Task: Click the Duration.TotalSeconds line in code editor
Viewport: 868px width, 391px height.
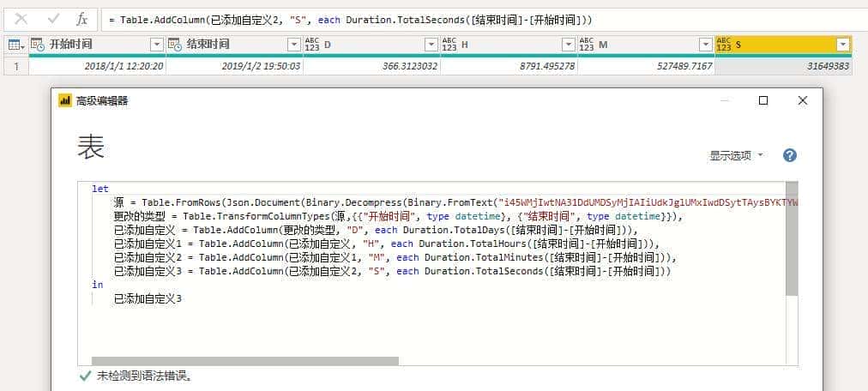Action: [x=393, y=272]
